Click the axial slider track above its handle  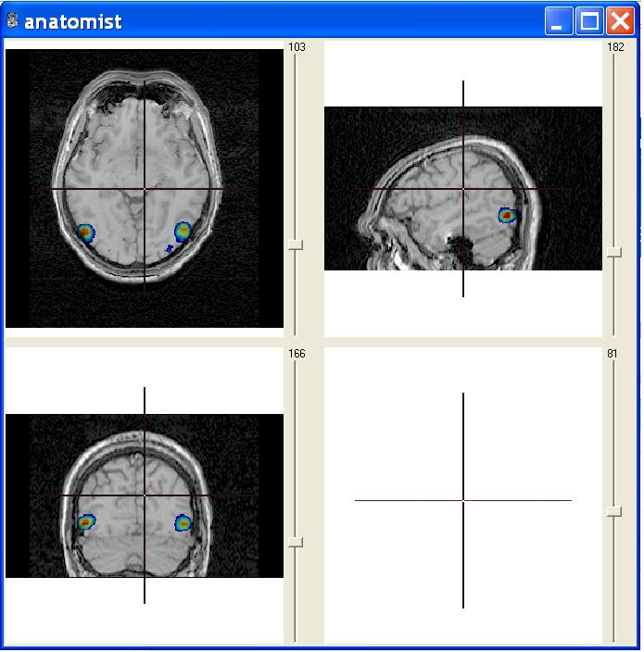[x=296, y=148]
